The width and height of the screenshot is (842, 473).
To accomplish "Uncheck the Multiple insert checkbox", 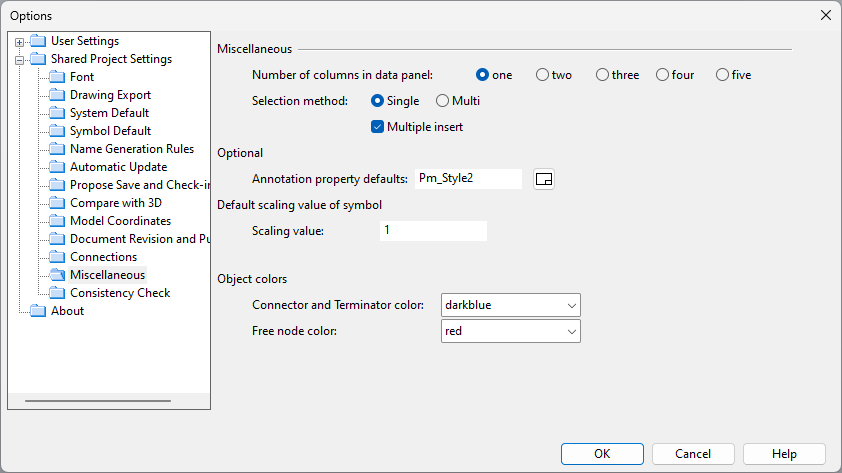I will (378, 127).
